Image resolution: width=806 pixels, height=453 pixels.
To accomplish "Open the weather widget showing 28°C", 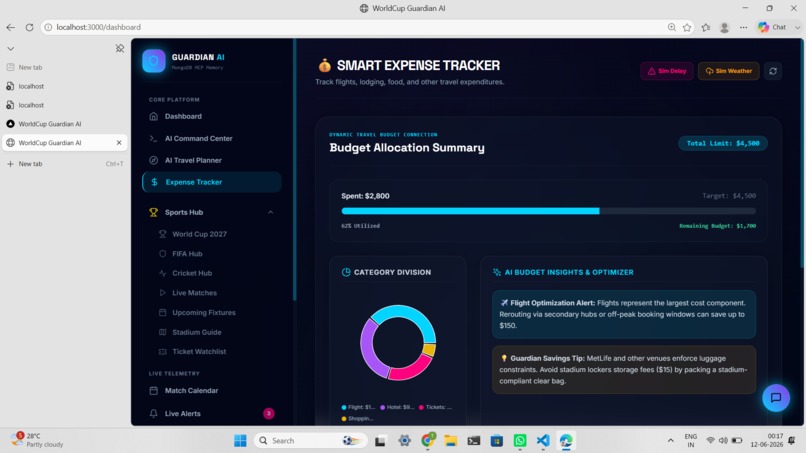I will coord(37,440).
